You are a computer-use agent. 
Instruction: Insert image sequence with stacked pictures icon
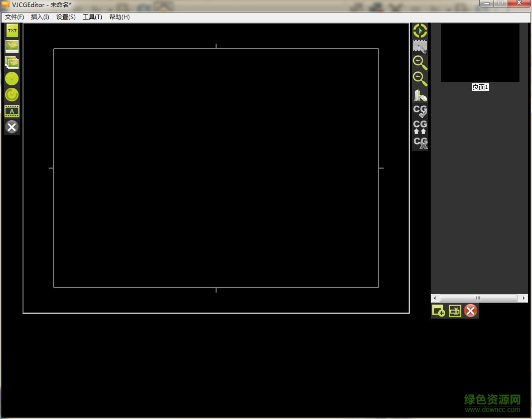point(12,63)
